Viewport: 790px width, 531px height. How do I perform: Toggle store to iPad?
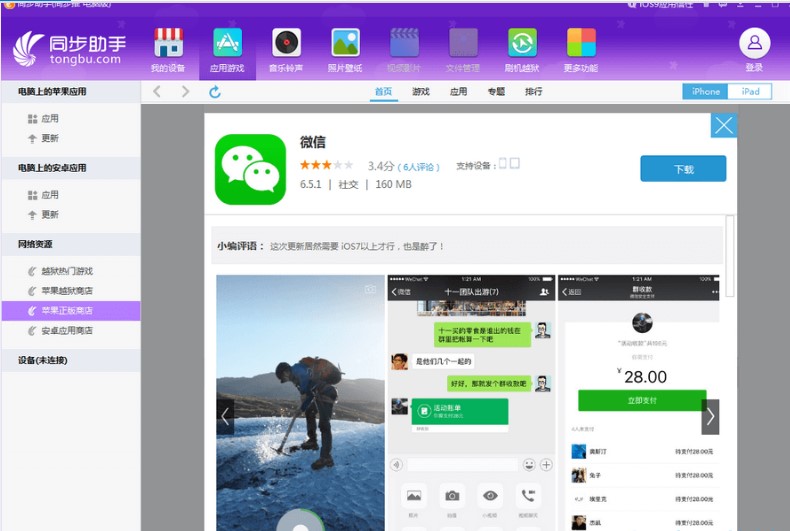tap(750, 92)
